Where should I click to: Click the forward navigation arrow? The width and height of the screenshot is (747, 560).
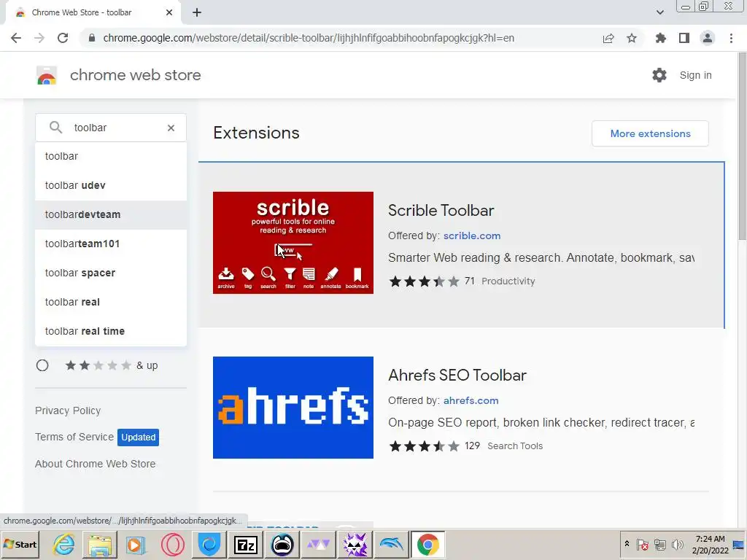[x=39, y=38]
